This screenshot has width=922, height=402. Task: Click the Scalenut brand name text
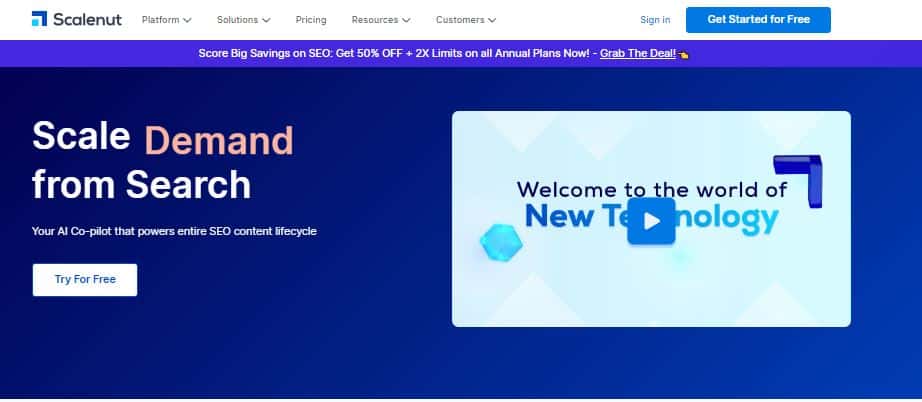pyautogui.click(x=87, y=19)
